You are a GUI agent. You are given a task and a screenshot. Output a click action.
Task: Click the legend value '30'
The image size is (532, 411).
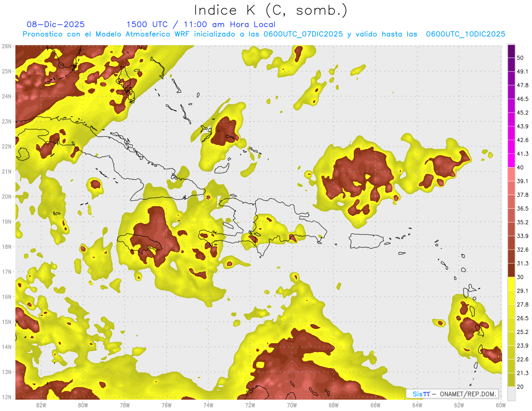pos(520,277)
